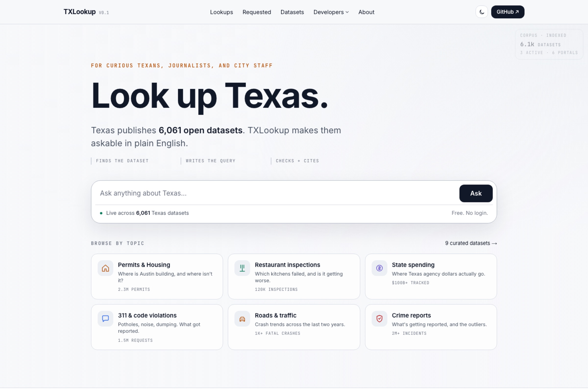Expand the Developers dropdown menu
Image resolution: width=588 pixels, height=392 pixels.
331,12
